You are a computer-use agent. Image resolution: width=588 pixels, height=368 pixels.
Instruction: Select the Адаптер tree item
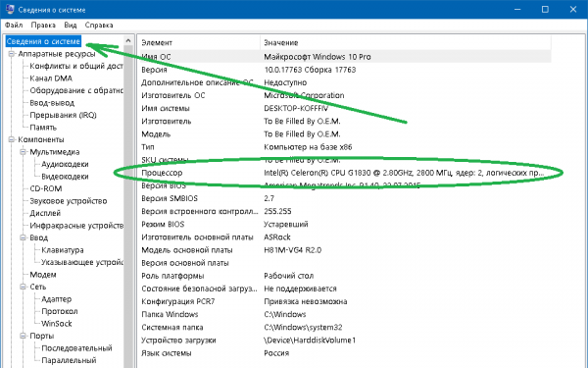[x=56, y=299]
